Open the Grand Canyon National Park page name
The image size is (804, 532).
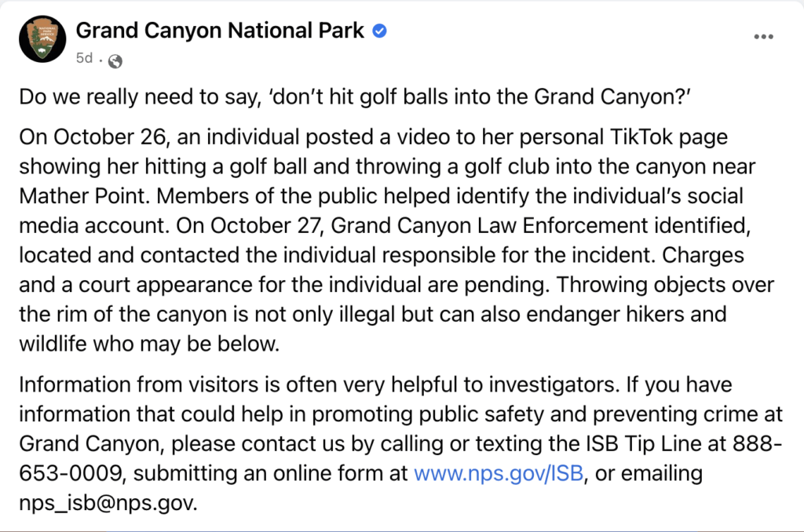[220, 31]
